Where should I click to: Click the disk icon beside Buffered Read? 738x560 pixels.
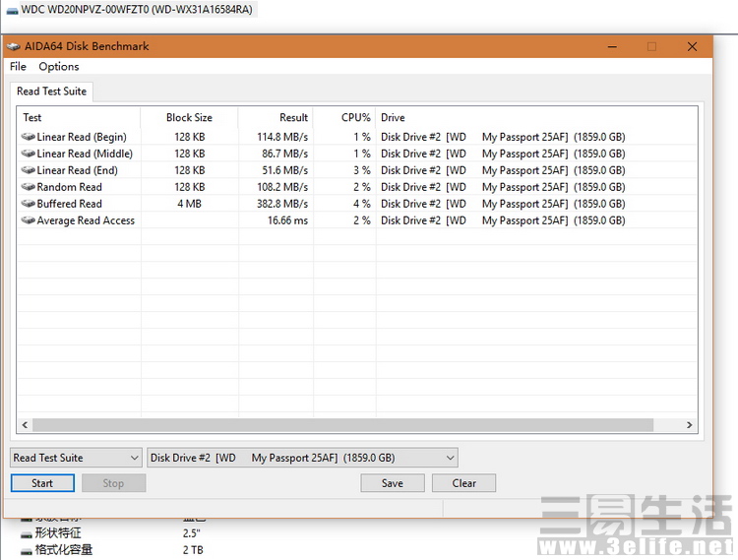pos(28,204)
